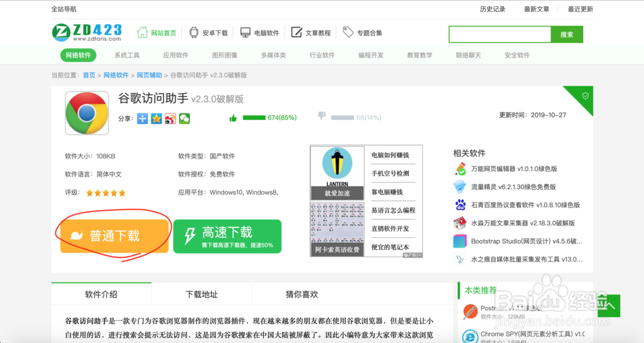Click the Chrome app icon image
The width and height of the screenshot is (644, 343).
[x=87, y=113]
